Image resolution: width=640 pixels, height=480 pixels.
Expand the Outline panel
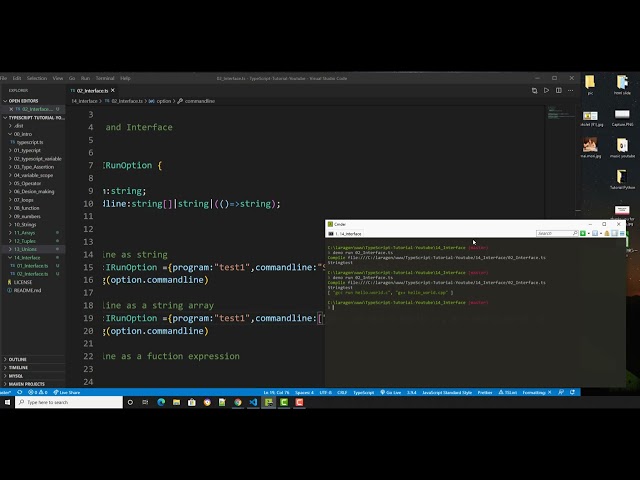[x=33, y=359]
